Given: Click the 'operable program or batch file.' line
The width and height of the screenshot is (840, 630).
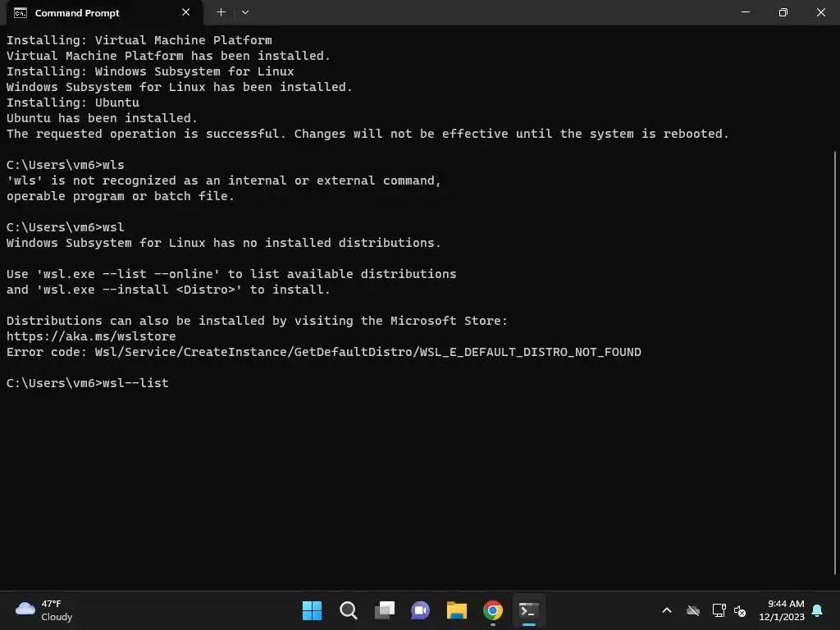Looking at the screenshot, I should point(120,196).
